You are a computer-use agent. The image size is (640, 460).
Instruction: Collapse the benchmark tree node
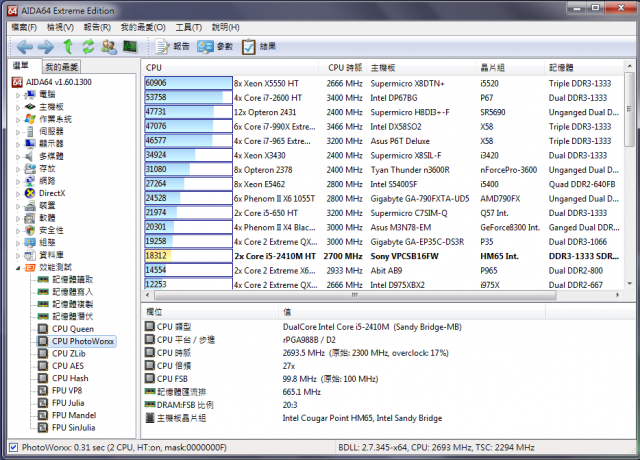(18, 268)
